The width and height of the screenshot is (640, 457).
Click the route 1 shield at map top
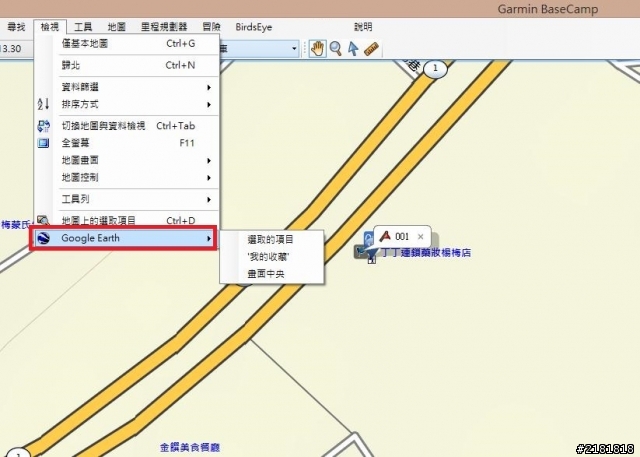click(435, 69)
